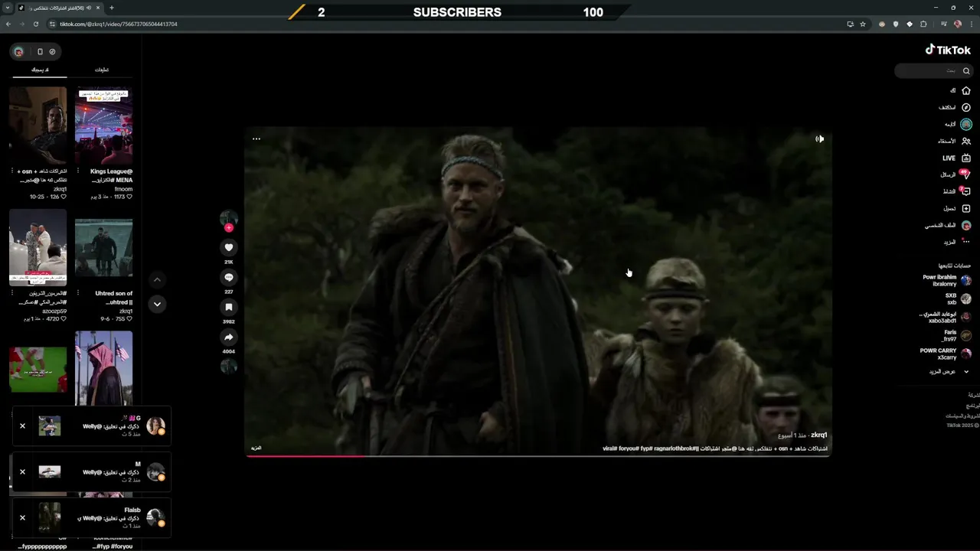Click the search magnifier icon
Image resolution: width=980 pixels, height=551 pixels.
click(966, 71)
